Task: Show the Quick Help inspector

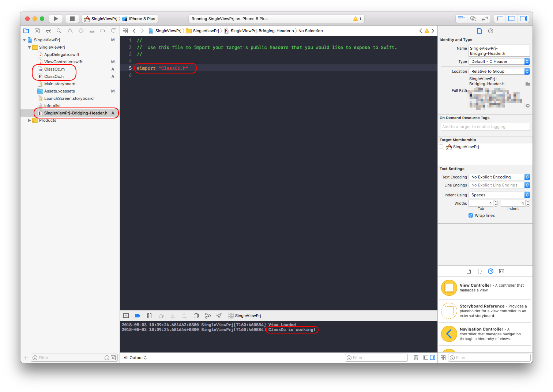Action: pos(490,31)
